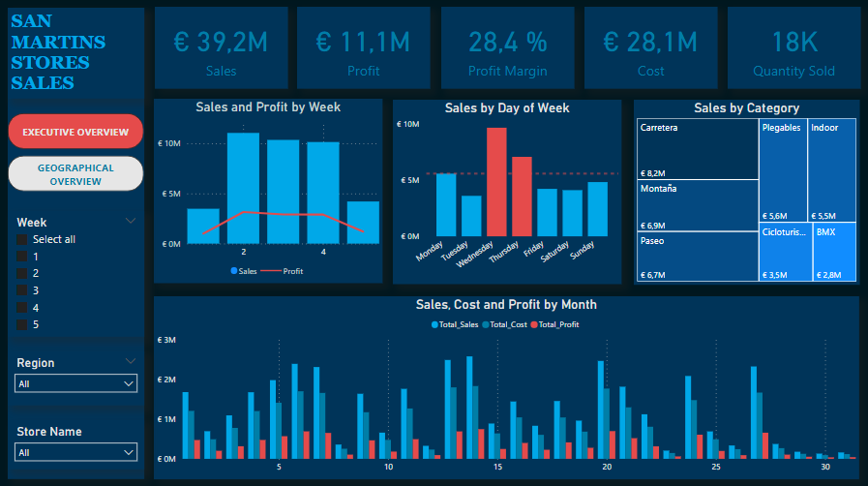Click the Total_Sales legend dot
The height and width of the screenshot is (486, 868).
pos(435,324)
